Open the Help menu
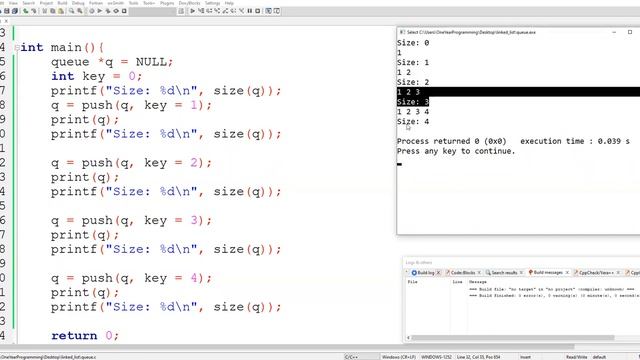The width and height of the screenshot is (640, 360). point(229,3)
